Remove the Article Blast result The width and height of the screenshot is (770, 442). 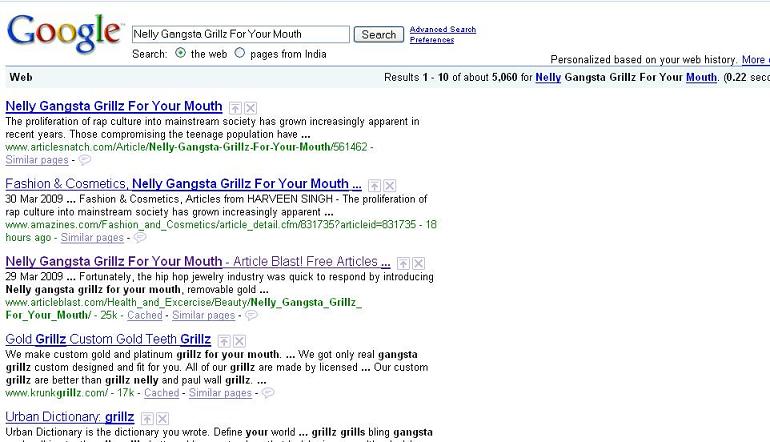point(418,263)
